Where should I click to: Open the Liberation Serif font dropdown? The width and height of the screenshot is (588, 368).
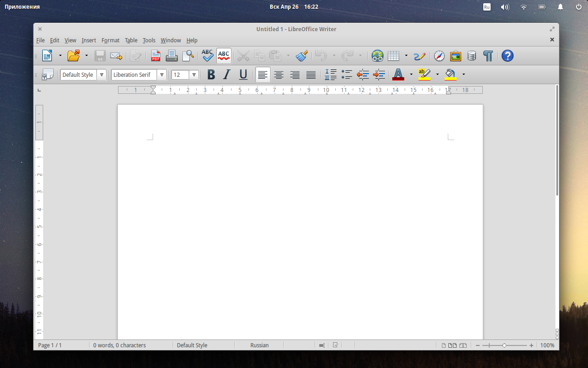click(162, 75)
